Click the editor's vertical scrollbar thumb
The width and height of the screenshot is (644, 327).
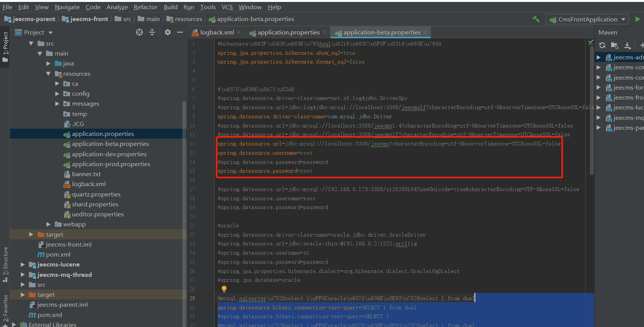pyautogui.click(x=592, y=111)
